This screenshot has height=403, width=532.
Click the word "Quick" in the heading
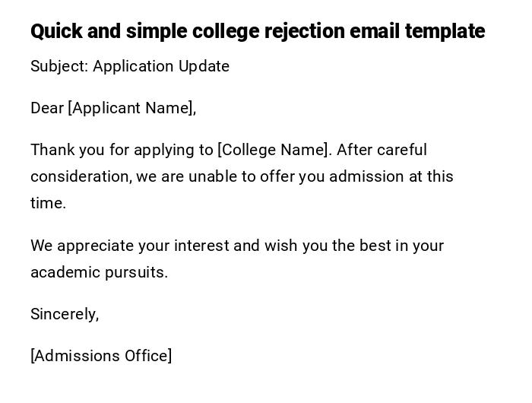tap(56, 31)
